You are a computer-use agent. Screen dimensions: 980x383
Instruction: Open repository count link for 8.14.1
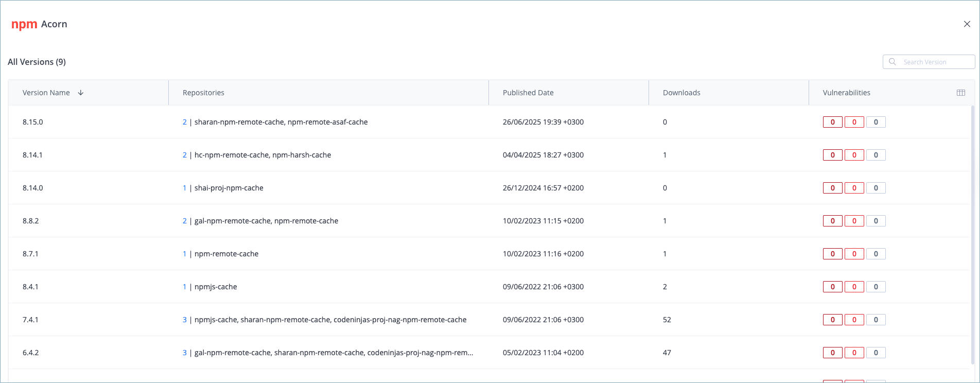pyautogui.click(x=185, y=155)
